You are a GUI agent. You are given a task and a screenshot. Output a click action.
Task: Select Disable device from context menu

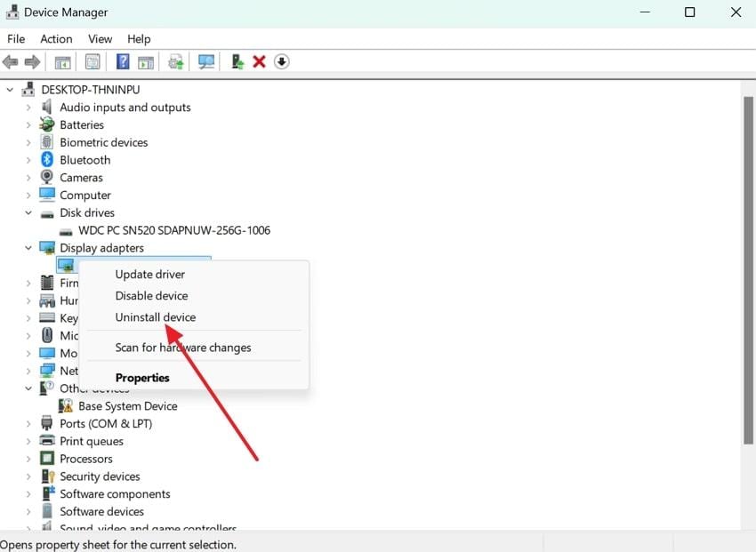click(151, 295)
